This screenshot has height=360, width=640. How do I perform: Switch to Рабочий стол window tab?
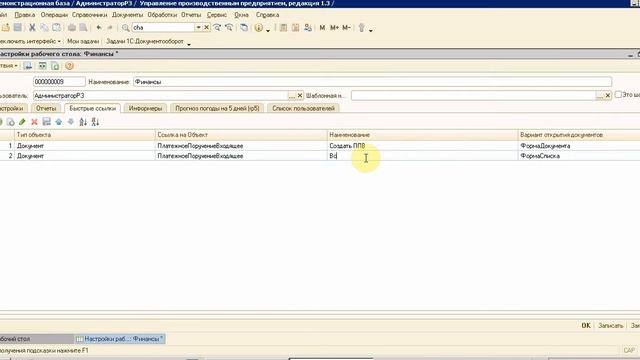[36, 339]
